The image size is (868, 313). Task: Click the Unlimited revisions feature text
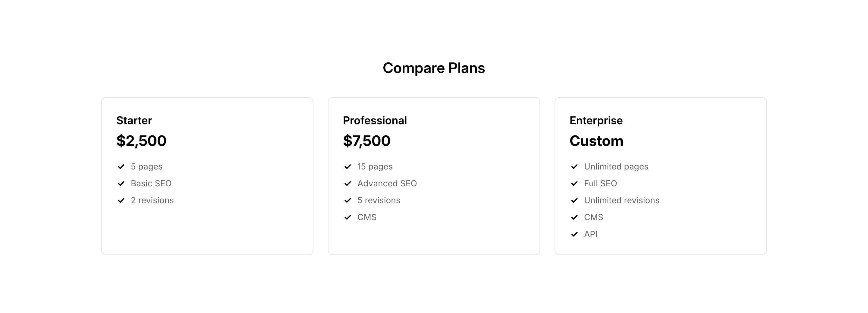[x=621, y=200]
